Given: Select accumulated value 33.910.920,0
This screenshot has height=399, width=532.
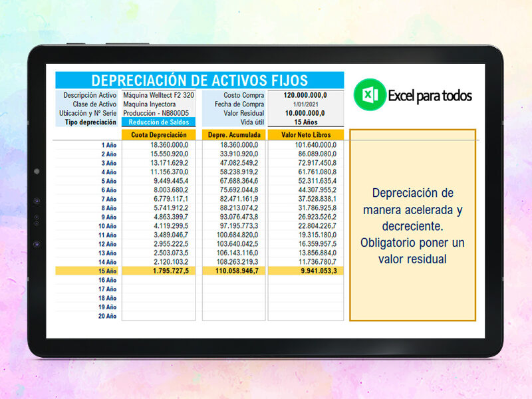Looking at the screenshot, I should (239, 154).
